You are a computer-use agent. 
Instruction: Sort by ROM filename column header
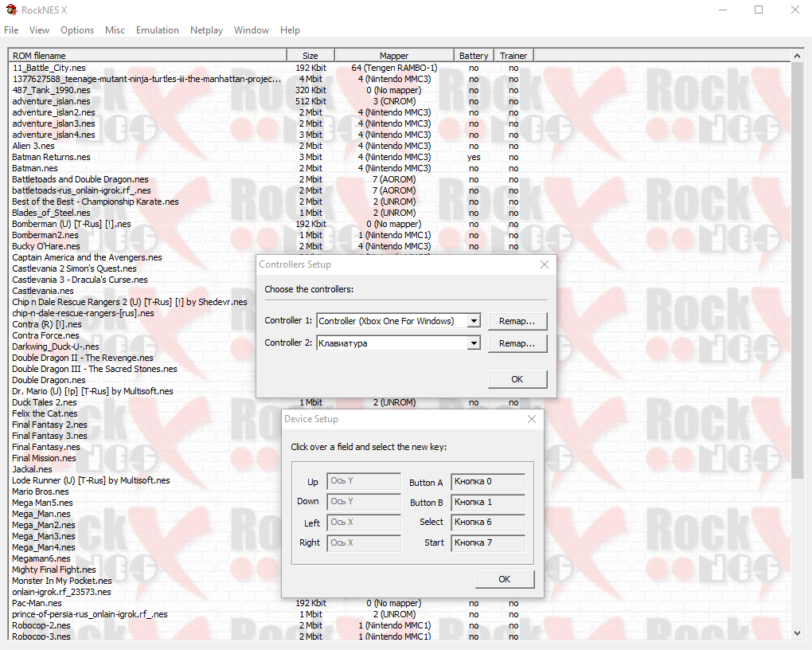click(x=147, y=56)
